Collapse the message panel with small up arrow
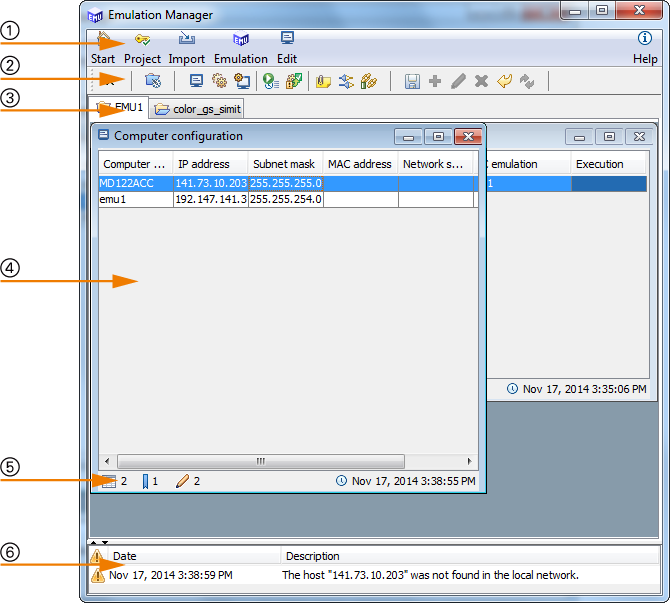 click(93, 542)
